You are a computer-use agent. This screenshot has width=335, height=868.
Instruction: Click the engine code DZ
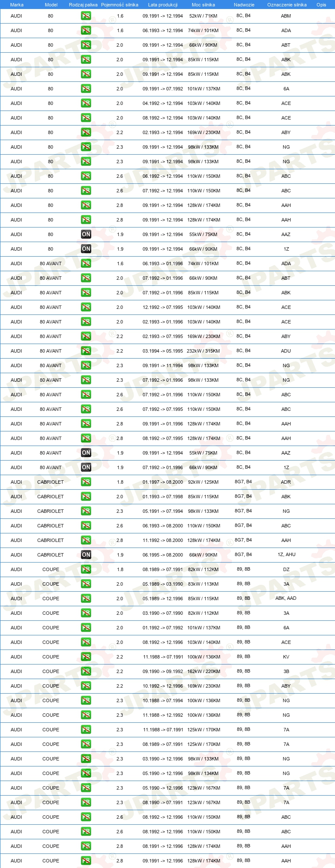pos(286,569)
